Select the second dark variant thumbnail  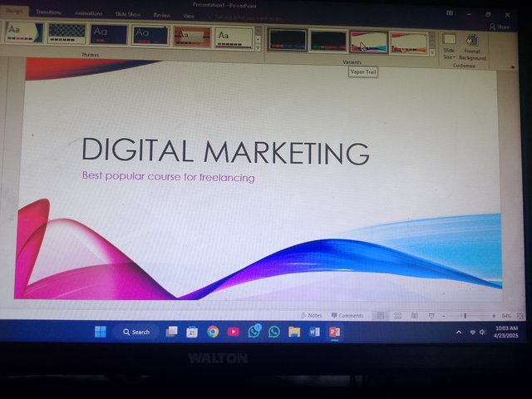click(x=328, y=41)
